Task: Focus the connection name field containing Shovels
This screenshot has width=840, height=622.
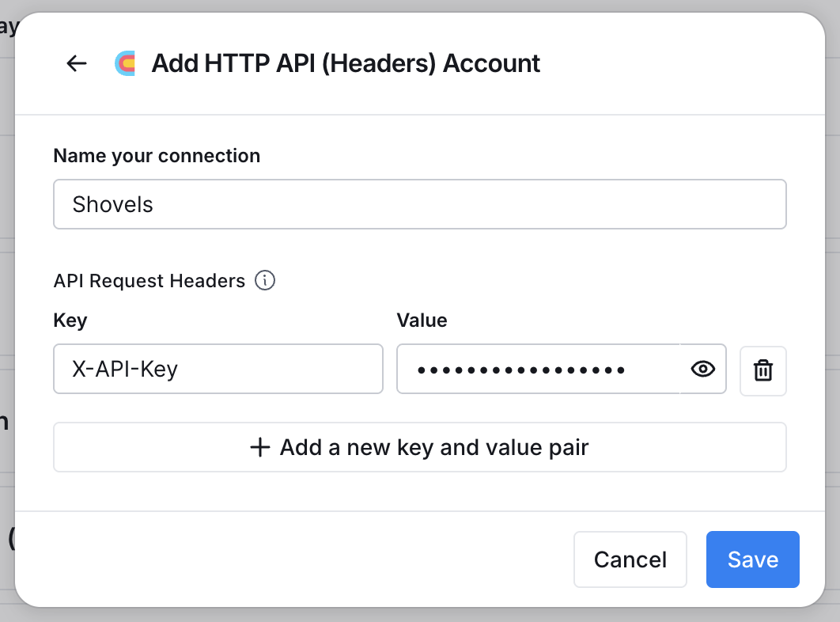Action: (x=420, y=204)
